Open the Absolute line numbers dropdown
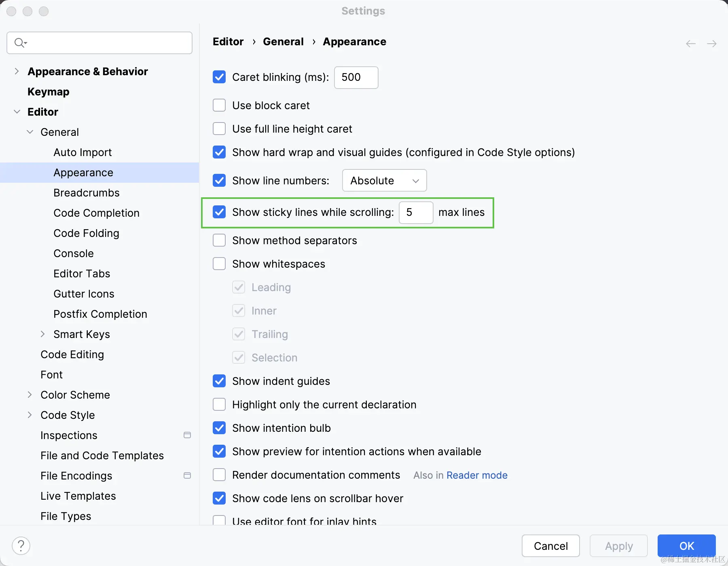The image size is (728, 566). coord(384,180)
